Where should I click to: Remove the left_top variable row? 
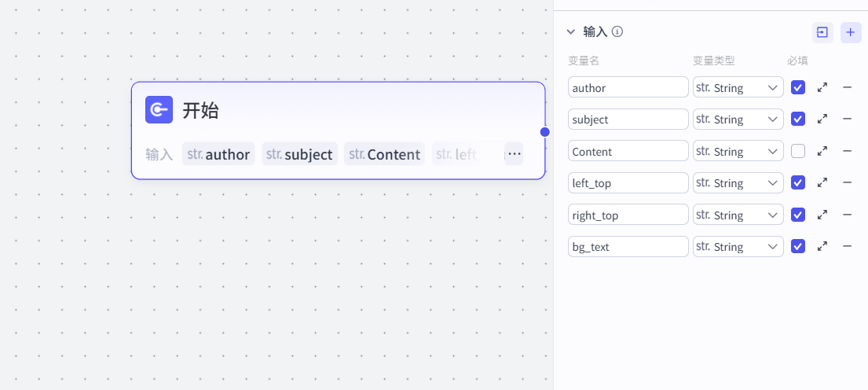(x=848, y=182)
